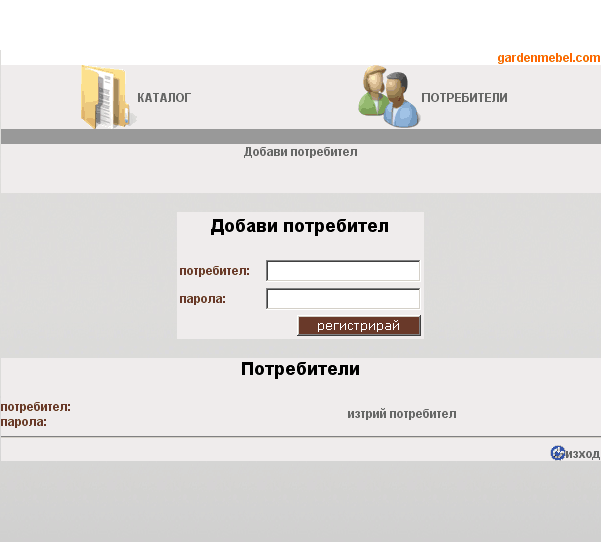Follow the gardenmebel.com link
Image resolution: width=601 pixels, height=542 pixels.
tap(549, 58)
